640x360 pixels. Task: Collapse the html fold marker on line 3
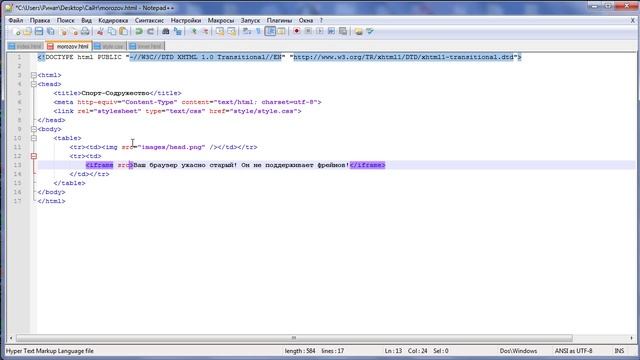point(34,75)
